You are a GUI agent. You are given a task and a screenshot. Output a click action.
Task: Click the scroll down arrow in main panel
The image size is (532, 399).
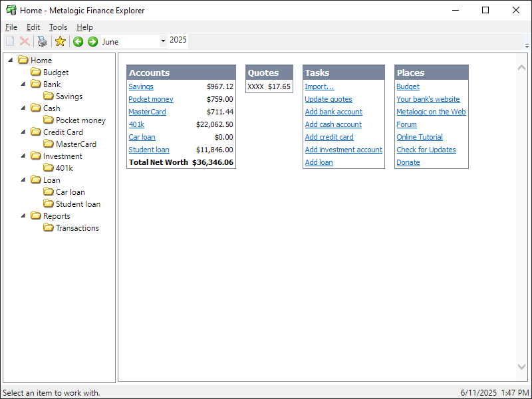point(521,366)
